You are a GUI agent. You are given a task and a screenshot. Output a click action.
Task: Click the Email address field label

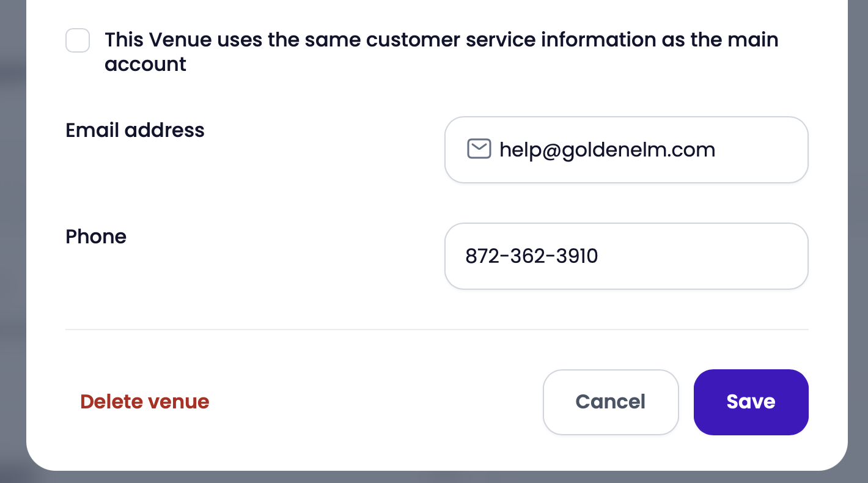pyautogui.click(x=135, y=130)
